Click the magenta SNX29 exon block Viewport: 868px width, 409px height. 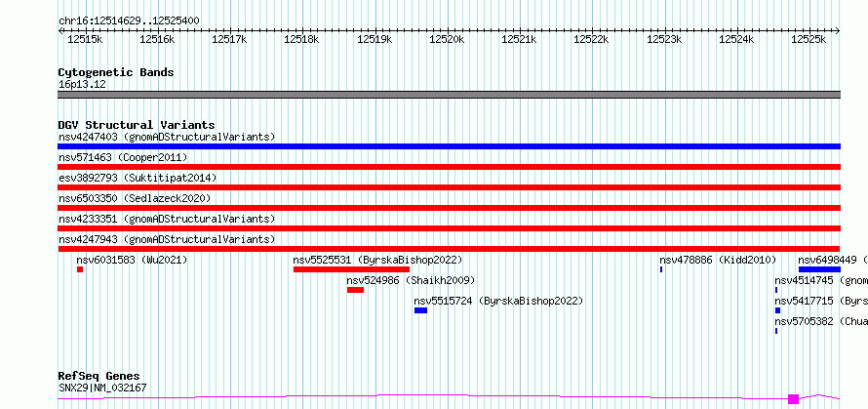(793, 398)
